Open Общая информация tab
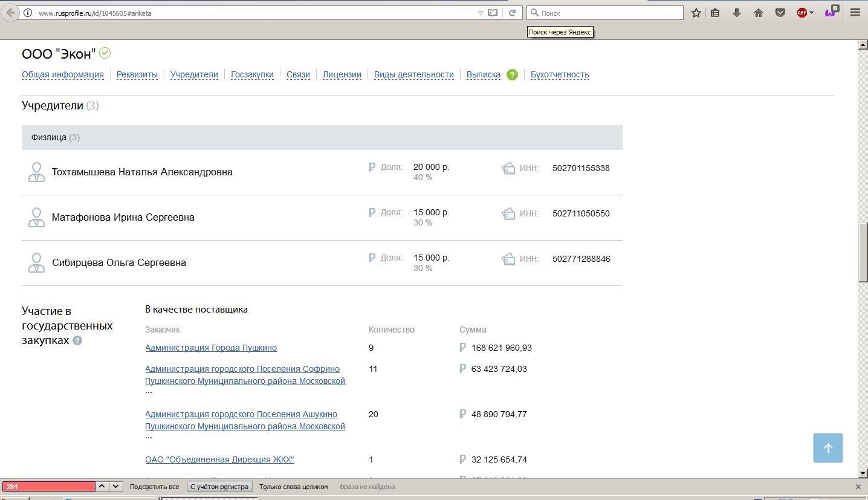Viewport: 868px width, 500px height. 63,74
